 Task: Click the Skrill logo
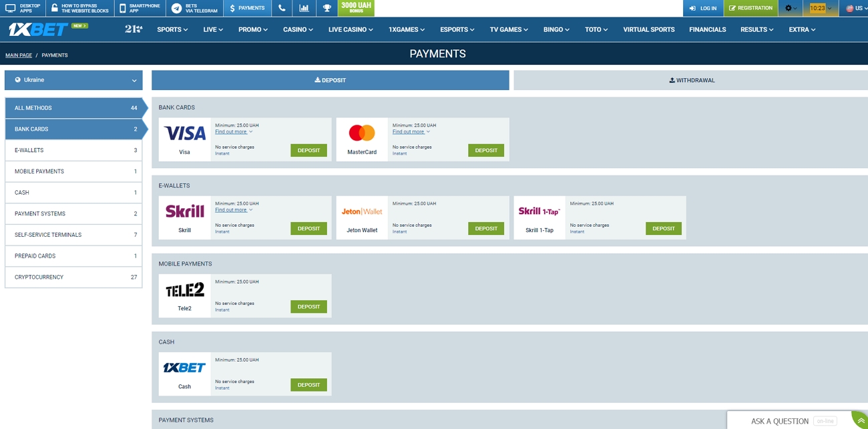[x=185, y=211]
